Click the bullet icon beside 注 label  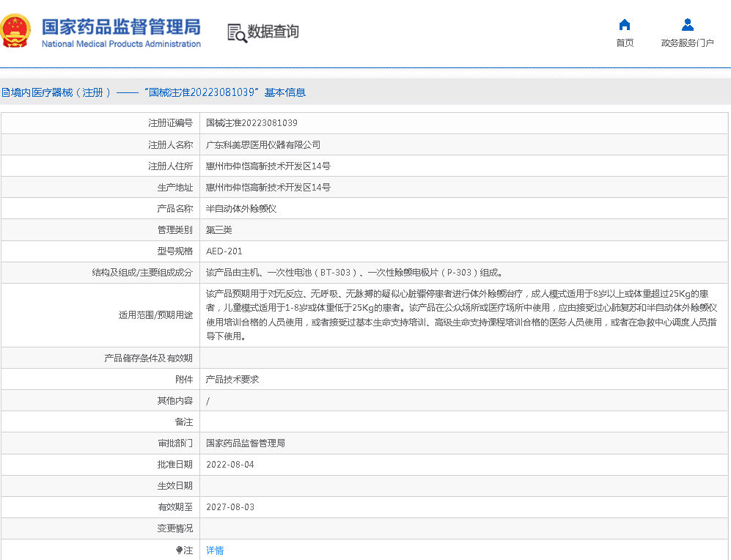[x=179, y=550]
